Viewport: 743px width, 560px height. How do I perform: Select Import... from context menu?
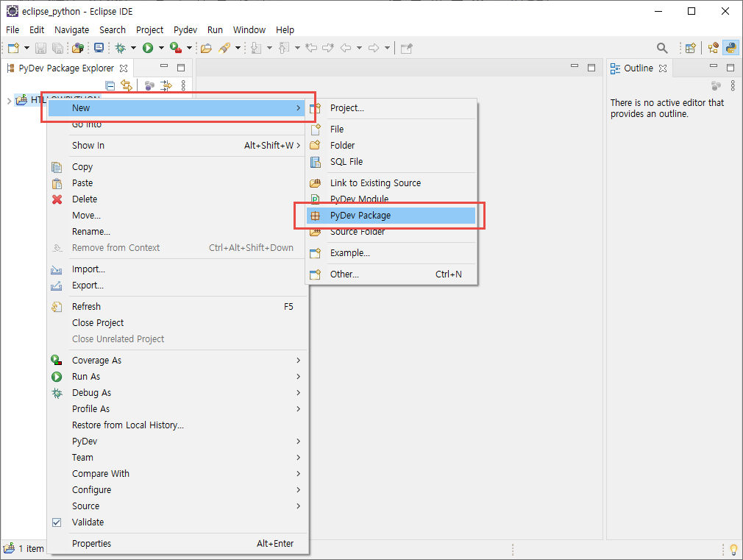pyautogui.click(x=178, y=269)
